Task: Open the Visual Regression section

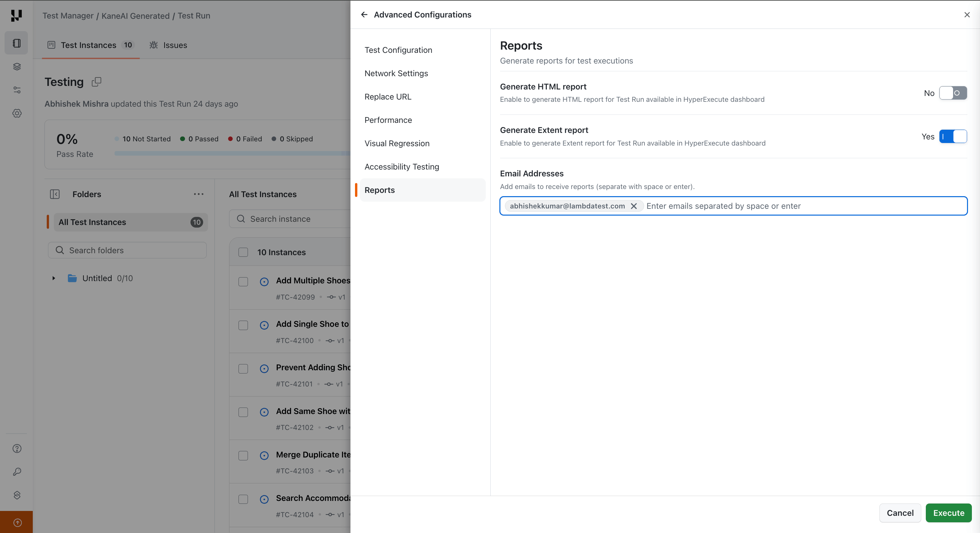Action: pyautogui.click(x=422, y=143)
